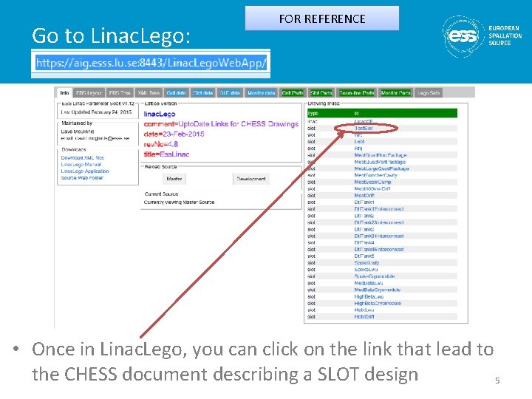The width and height of the screenshot is (532, 399).
Task: Open the SpokeCryomodule drawing link
Action: [375, 276]
